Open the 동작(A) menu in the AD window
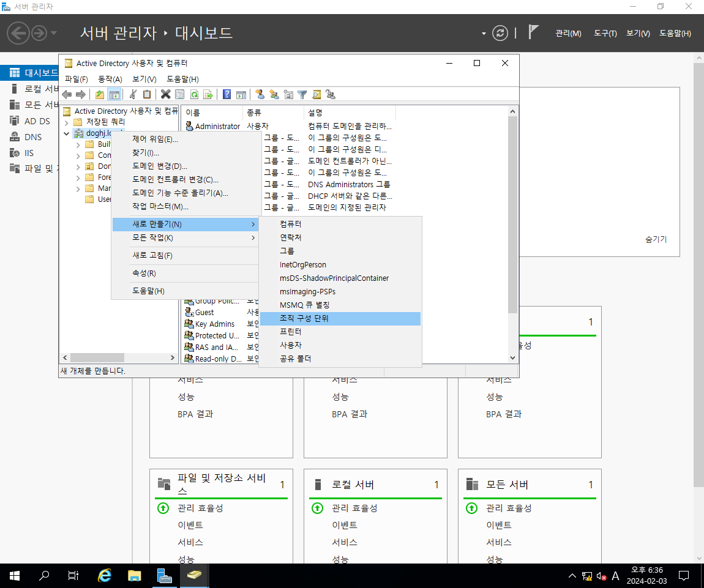The height and width of the screenshot is (588, 704). coord(110,79)
